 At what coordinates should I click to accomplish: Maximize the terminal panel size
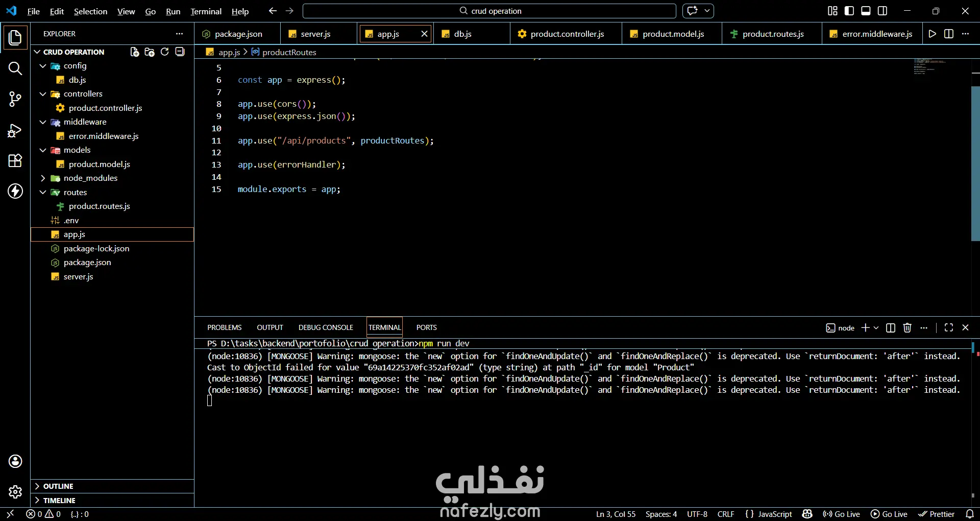[x=949, y=328]
